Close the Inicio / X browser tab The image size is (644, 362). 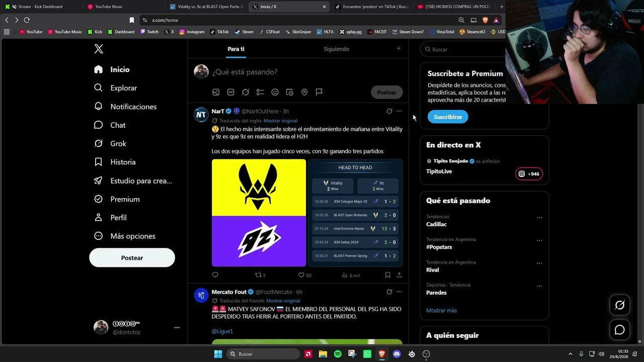325,7
